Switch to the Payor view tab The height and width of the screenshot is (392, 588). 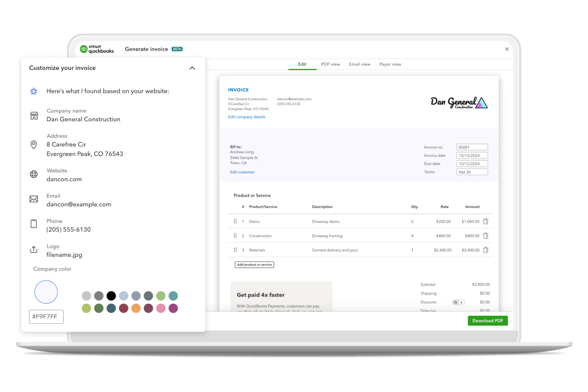(390, 64)
